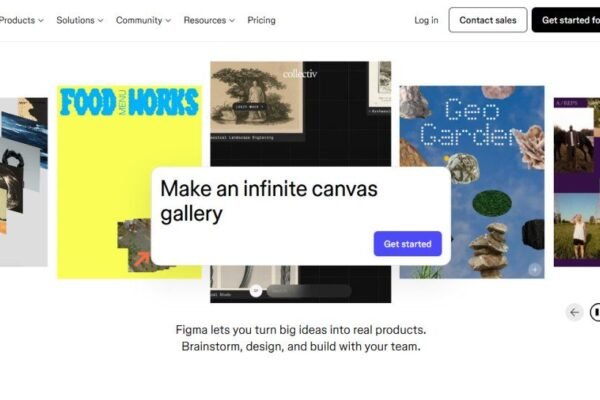
Task: Select the collectiv design thumbnail
Action: click(x=300, y=110)
